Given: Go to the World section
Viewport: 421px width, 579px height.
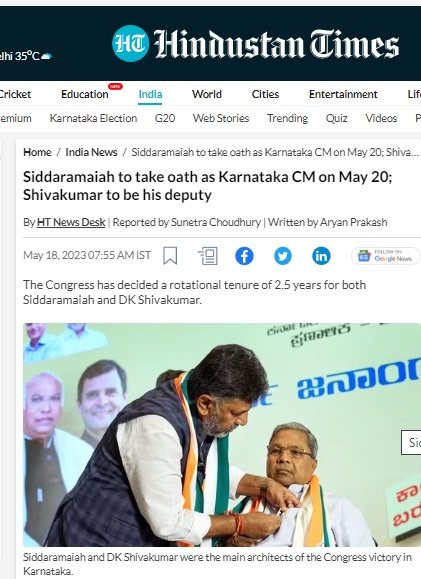Looking at the screenshot, I should click(207, 94).
